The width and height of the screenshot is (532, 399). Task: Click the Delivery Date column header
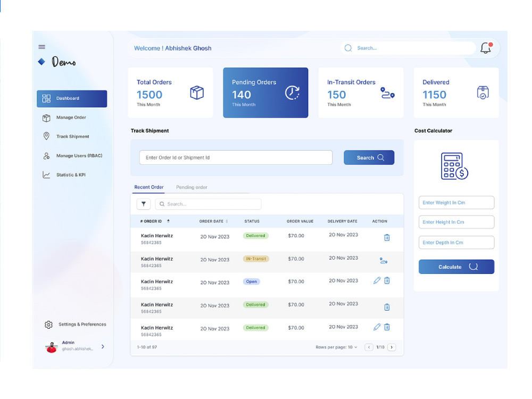click(x=342, y=221)
